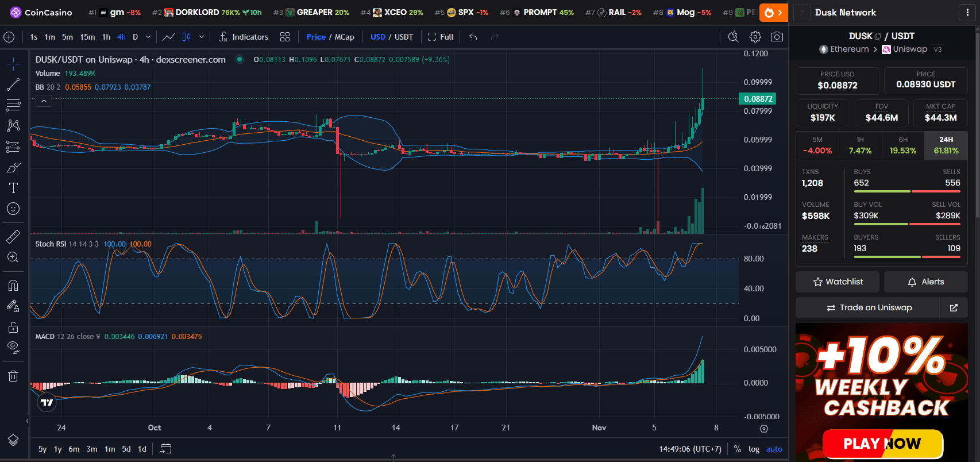Expand the trending tokens fire arrow
The height and width of the screenshot is (462, 980).
(x=774, y=12)
